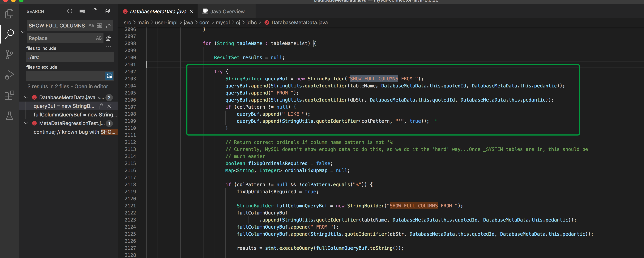Image resolution: width=644 pixels, height=258 pixels.
Task: Open the Run and Debug view
Action: coord(9,75)
